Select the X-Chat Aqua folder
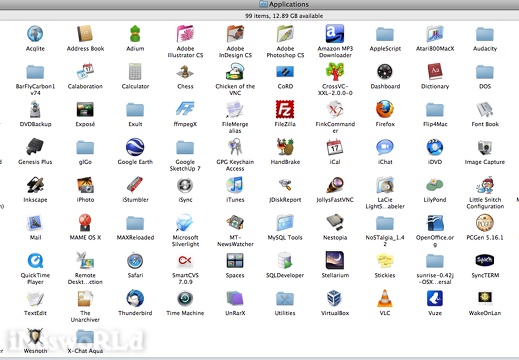The width and height of the screenshot is (519, 360). point(85,337)
